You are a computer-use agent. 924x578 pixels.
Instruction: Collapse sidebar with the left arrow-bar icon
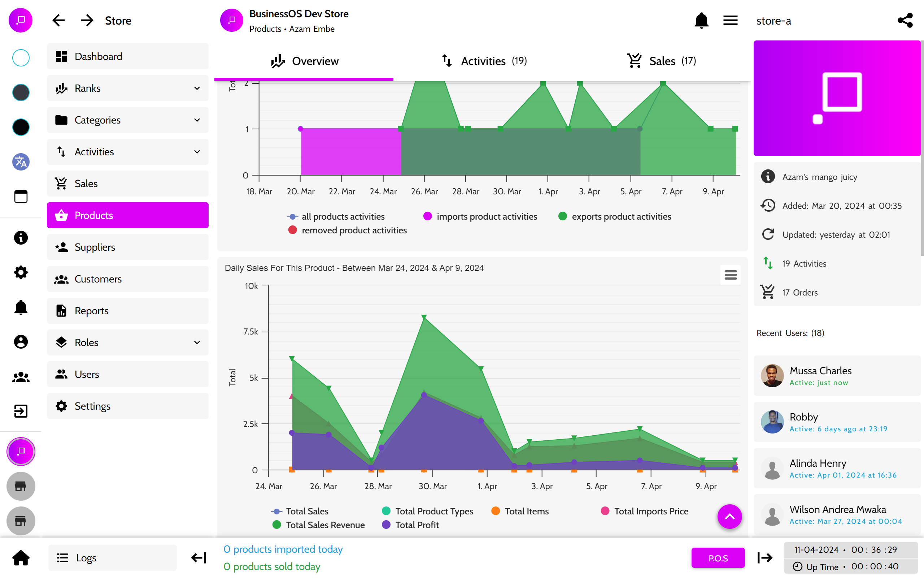(x=199, y=558)
